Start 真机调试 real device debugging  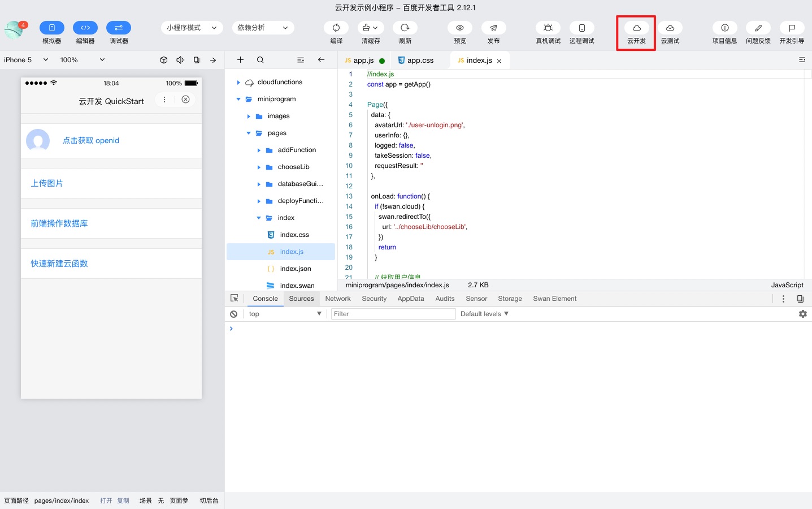548,28
